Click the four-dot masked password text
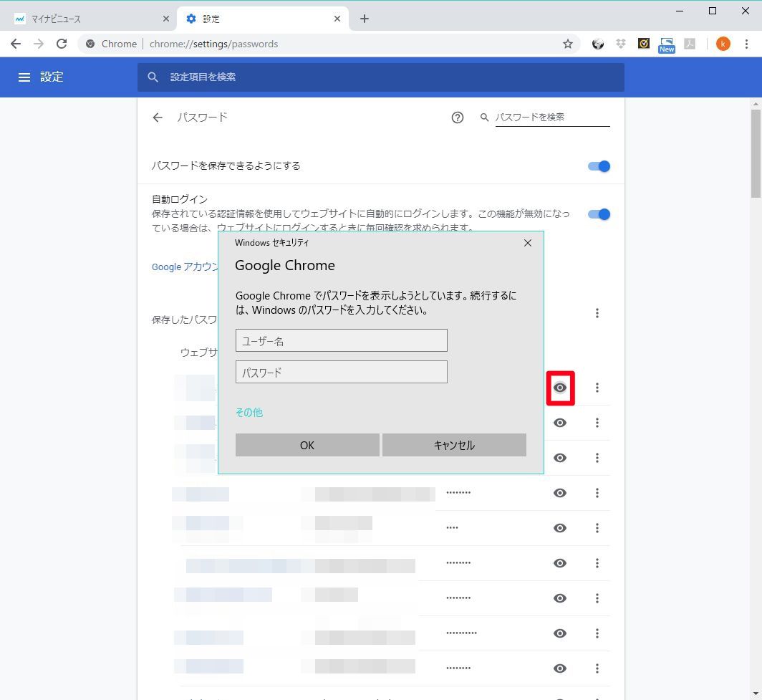The width and height of the screenshot is (762, 700). pos(452,528)
